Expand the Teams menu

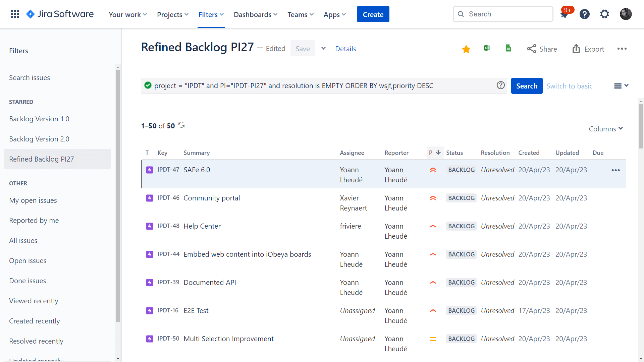pos(301,14)
